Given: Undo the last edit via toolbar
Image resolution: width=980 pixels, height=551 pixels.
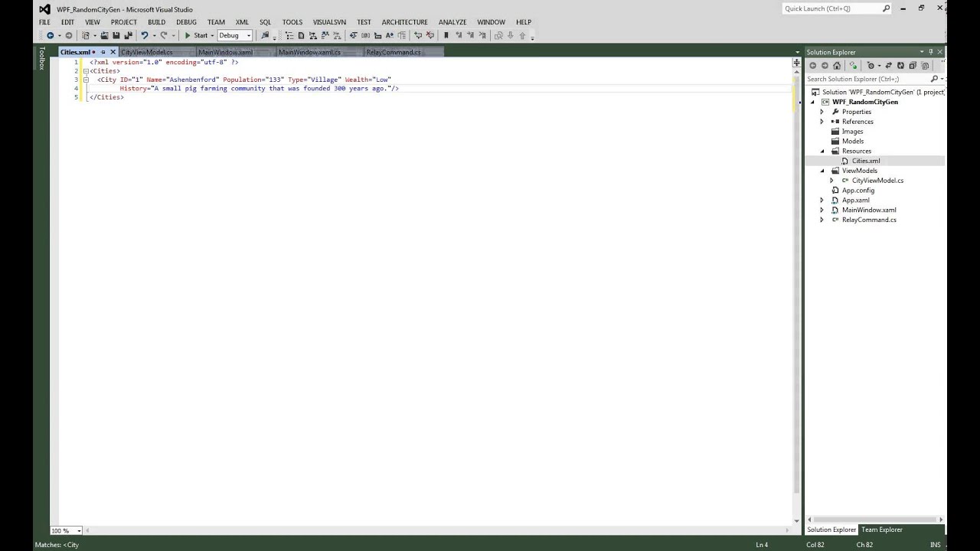Looking at the screenshot, I should tap(145, 35).
